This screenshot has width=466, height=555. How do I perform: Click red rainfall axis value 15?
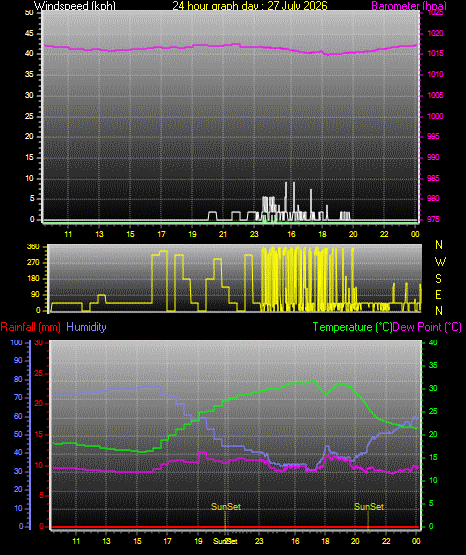(39, 435)
